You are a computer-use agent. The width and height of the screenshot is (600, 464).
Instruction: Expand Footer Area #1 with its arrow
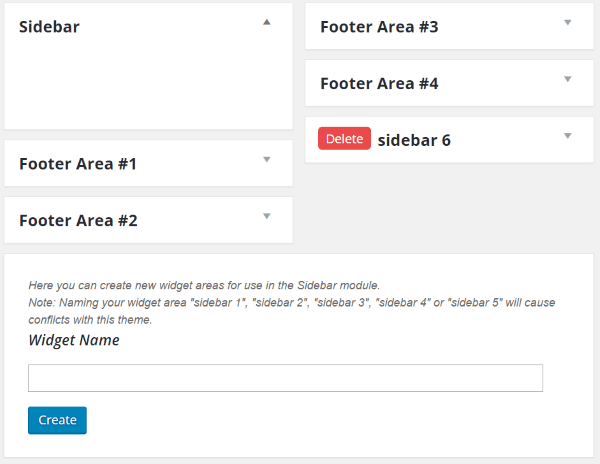pos(267,159)
